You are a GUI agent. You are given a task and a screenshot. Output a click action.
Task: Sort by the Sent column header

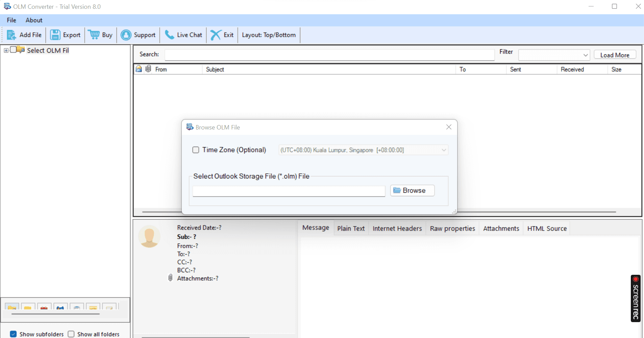tap(531, 69)
